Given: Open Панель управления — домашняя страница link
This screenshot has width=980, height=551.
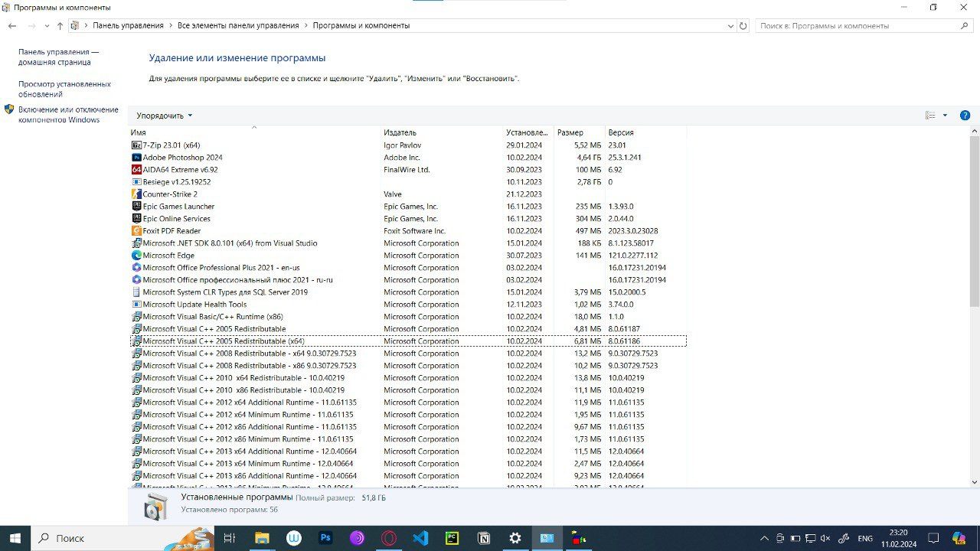Looking at the screenshot, I should (x=58, y=57).
